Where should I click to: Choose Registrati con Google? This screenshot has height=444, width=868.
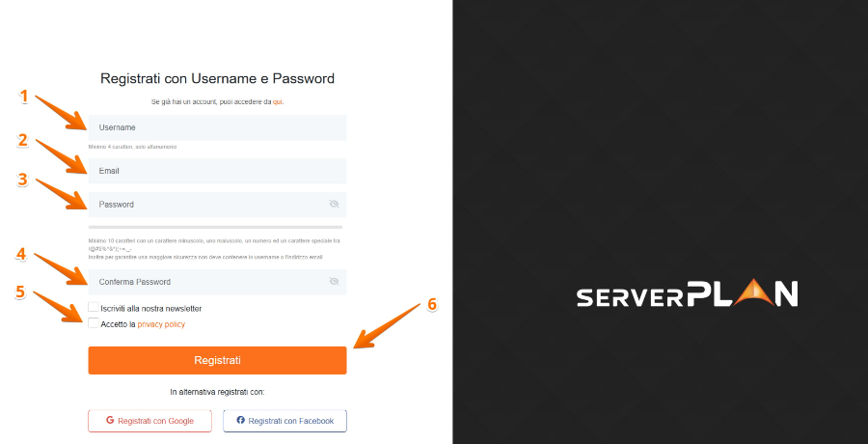pos(149,421)
